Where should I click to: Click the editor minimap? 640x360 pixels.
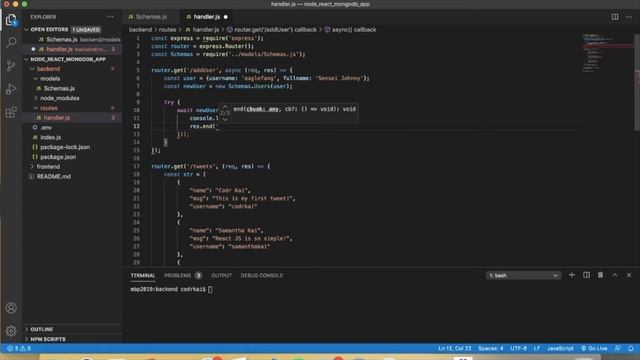point(607,53)
